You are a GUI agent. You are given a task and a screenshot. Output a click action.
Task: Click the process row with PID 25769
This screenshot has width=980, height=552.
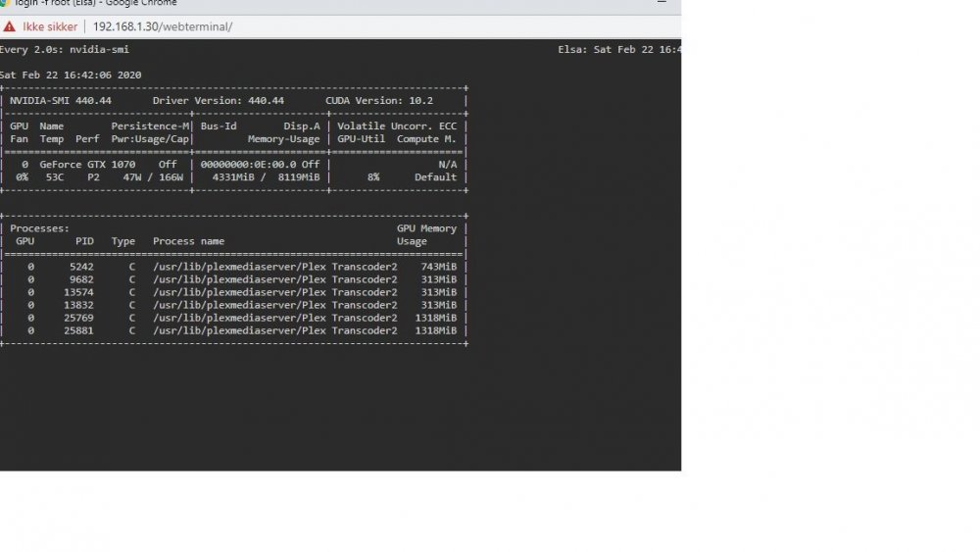coord(234,319)
